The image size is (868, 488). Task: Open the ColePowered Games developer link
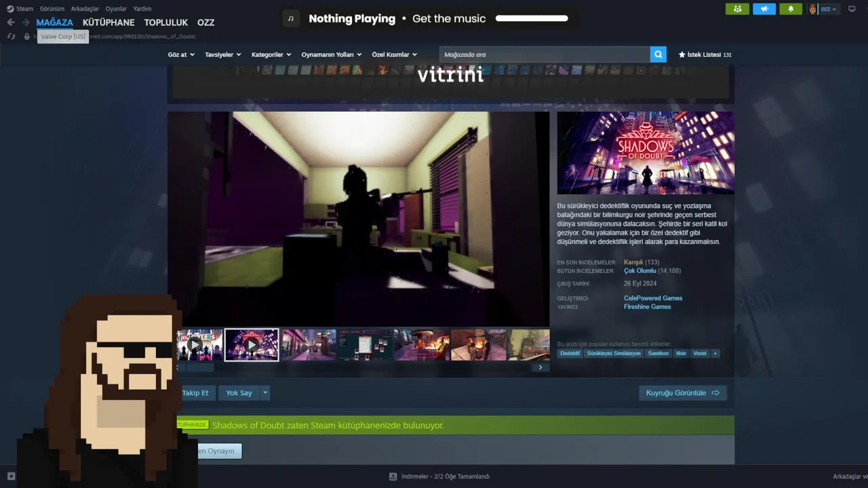[x=653, y=298]
